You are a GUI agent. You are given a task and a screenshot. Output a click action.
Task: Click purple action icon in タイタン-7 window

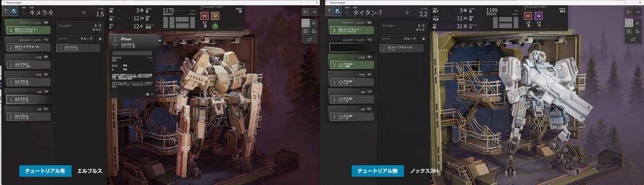[538, 16]
